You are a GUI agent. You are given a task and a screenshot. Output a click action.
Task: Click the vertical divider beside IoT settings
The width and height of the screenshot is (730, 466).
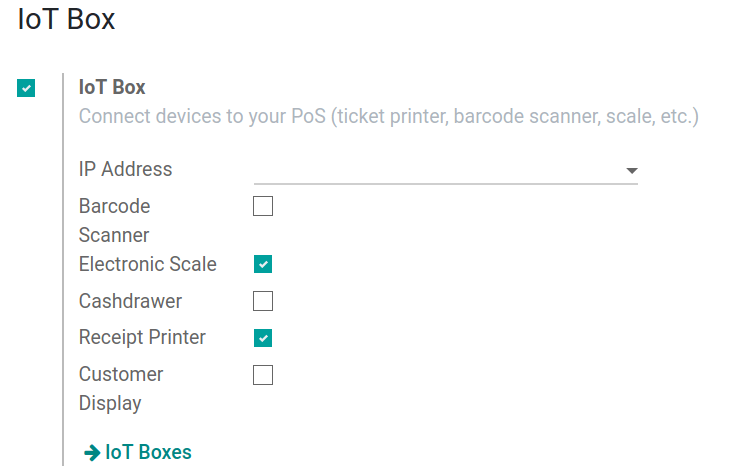(x=63, y=270)
